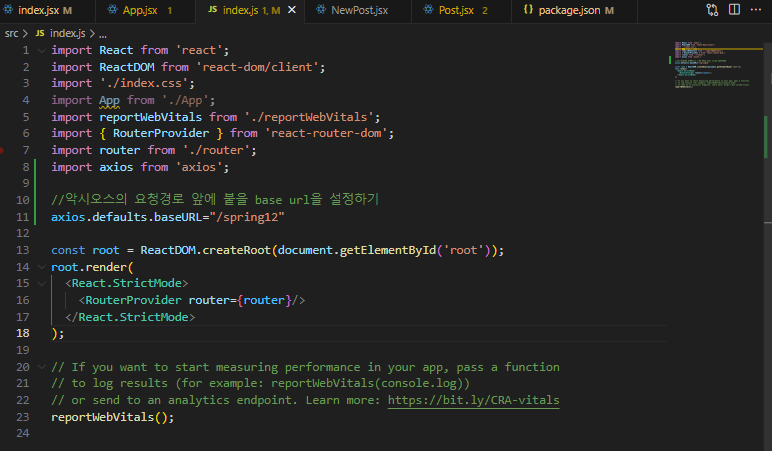Click getElementById on line 13
The width and height of the screenshot is (772, 451).
pyautogui.click(x=388, y=250)
